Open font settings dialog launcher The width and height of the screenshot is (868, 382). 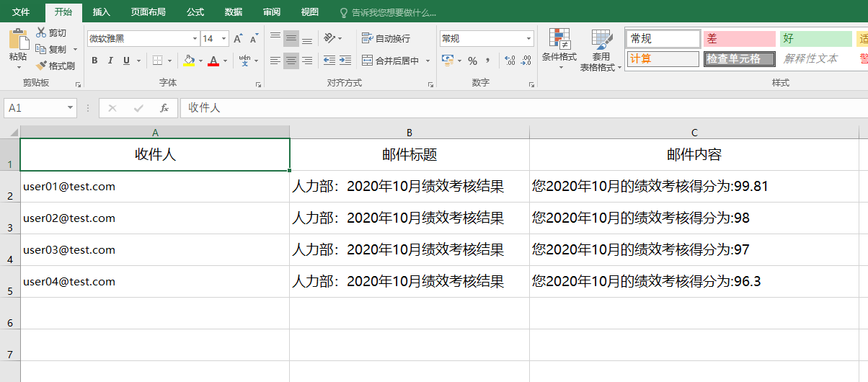tap(258, 85)
